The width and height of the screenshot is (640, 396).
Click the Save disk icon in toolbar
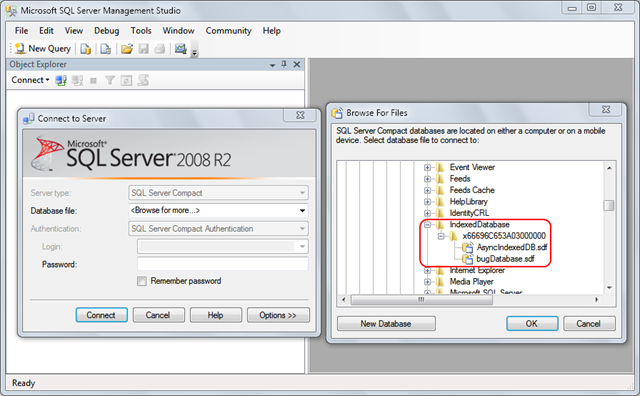point(143,49)
